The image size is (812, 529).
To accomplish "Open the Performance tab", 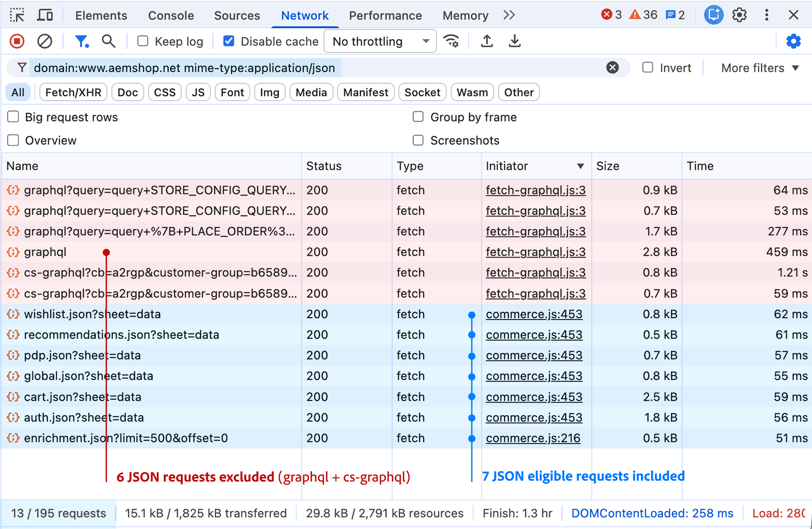I will point(385,15).
